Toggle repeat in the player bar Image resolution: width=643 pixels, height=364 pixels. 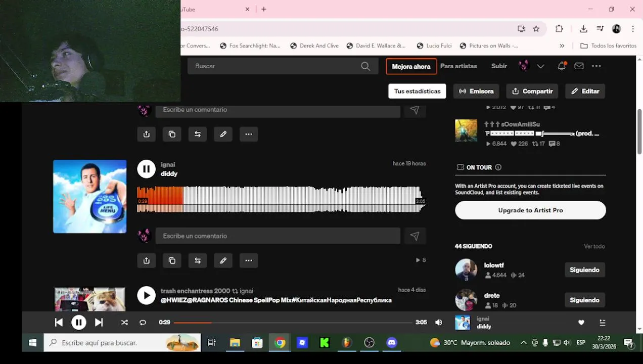(143, 323)
